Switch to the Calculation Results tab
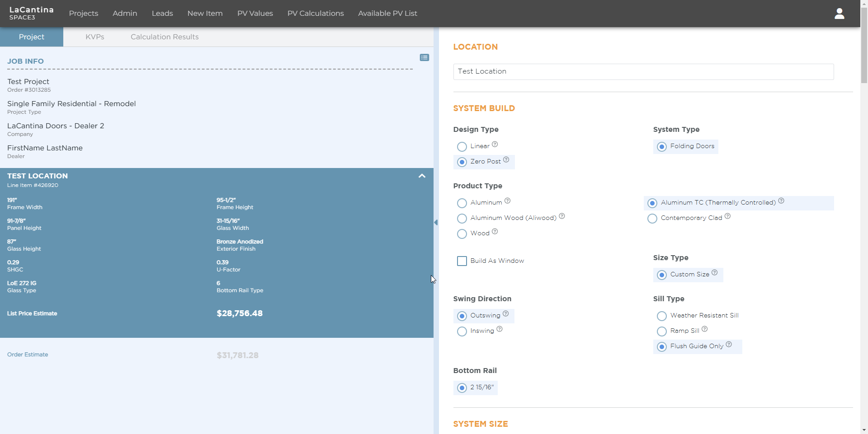 pyautogui.click(x=165, y=37)
